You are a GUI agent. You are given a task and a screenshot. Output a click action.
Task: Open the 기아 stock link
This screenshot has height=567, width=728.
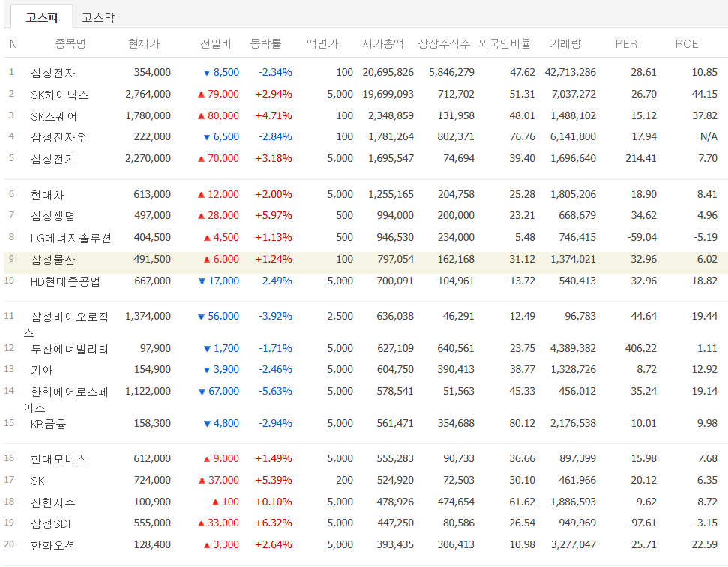[42, 370]
